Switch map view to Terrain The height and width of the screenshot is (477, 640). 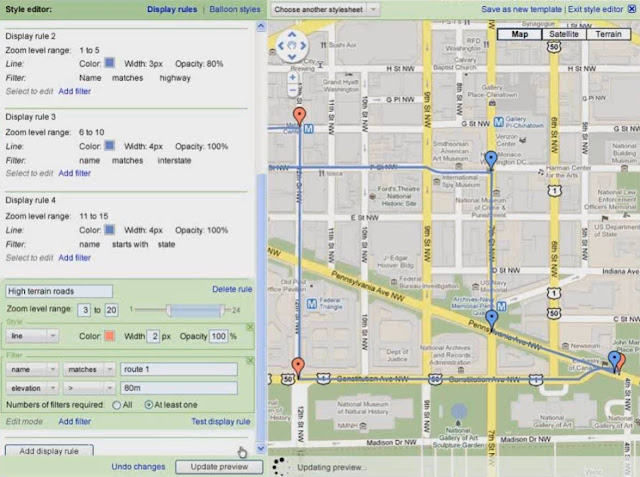pos(608,34)
